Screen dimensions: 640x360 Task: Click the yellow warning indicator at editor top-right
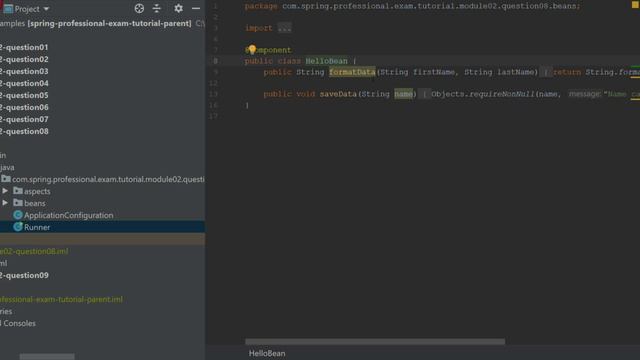[635, 5]
